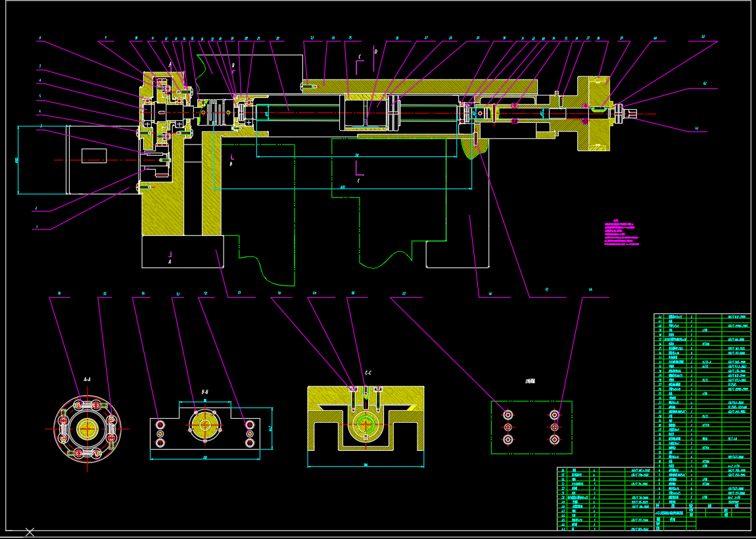756x539 pixels.
Task: Click part balloon number 43 leader label
Action: (697, 129)
